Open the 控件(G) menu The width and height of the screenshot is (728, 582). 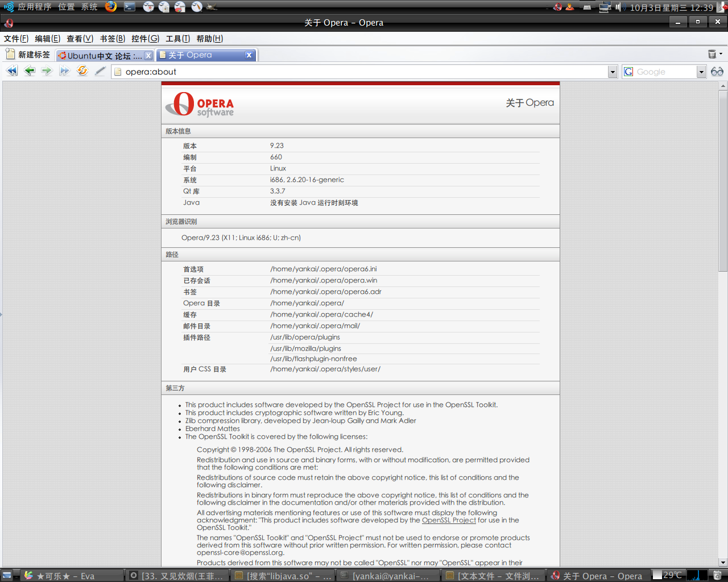pyautogui.click(x=146, y=39)
